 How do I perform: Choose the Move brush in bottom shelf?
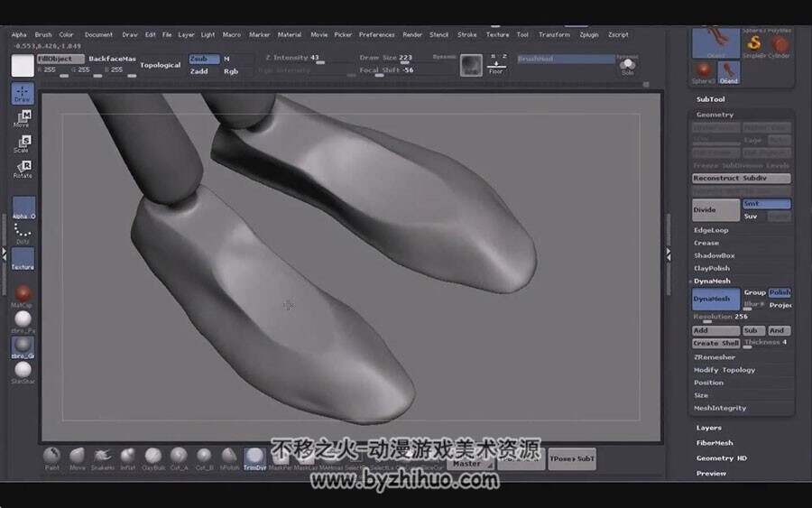pyautogui.click(x=78, y=457)
